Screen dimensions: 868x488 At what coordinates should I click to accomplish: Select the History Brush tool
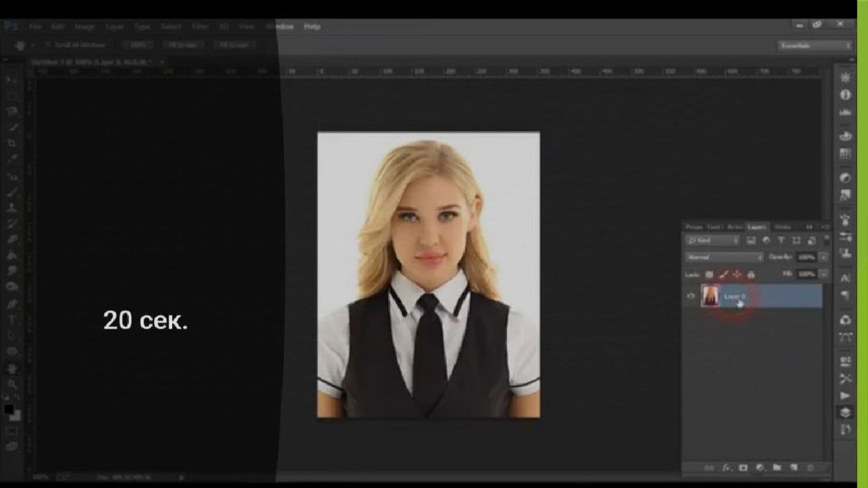(12, 224)
